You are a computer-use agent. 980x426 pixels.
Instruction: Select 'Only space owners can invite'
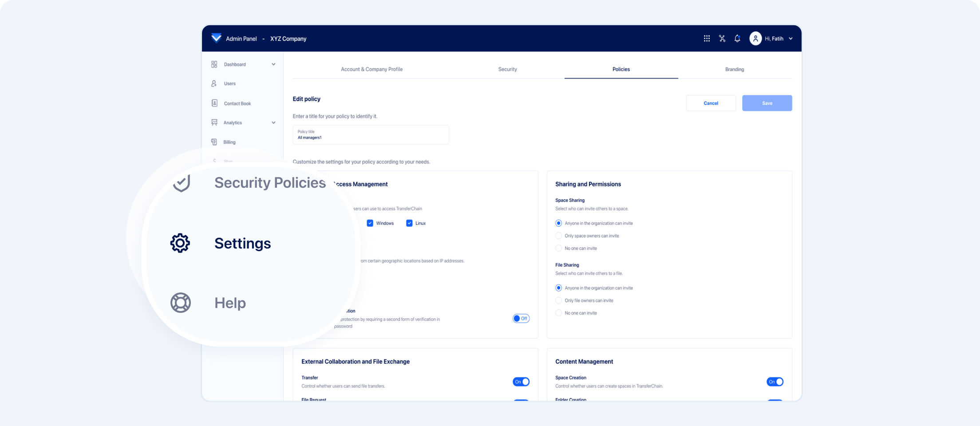559,236
